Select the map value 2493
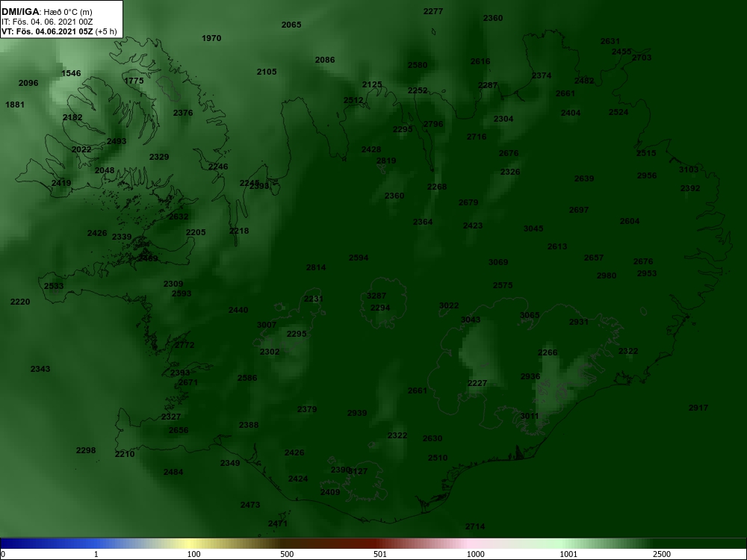This screenshot has height=560, width=747. point(117,141)
